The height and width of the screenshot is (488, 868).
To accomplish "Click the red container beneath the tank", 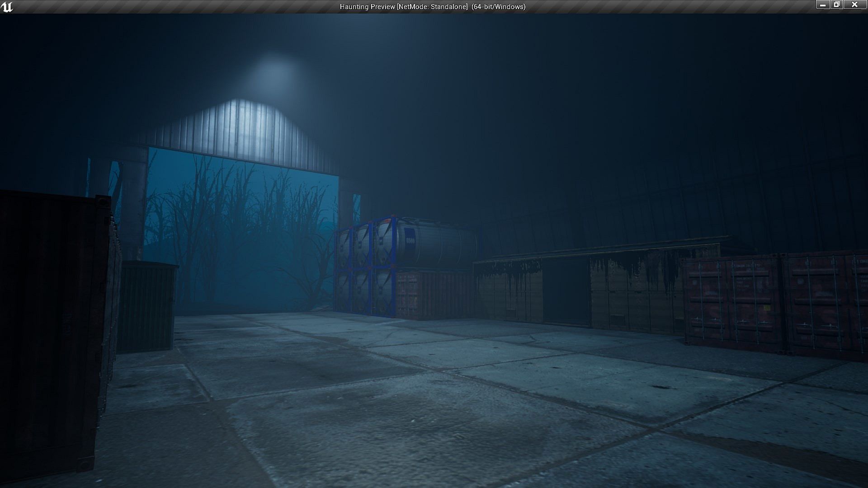I will pyautogui.click(x=434, y=294).
